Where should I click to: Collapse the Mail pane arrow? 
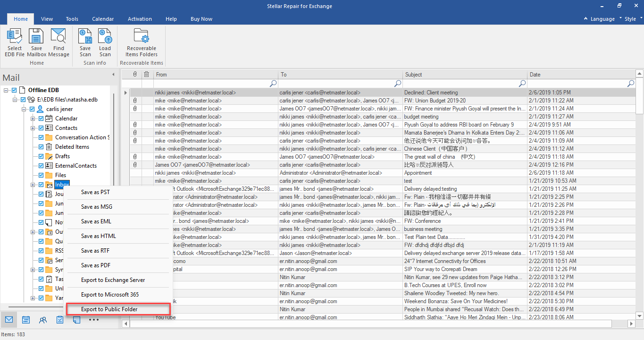[113, 75]
